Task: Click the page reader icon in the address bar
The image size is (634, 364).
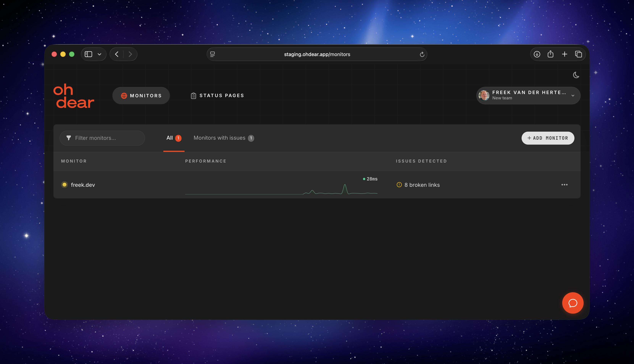Action: point(212,54)
